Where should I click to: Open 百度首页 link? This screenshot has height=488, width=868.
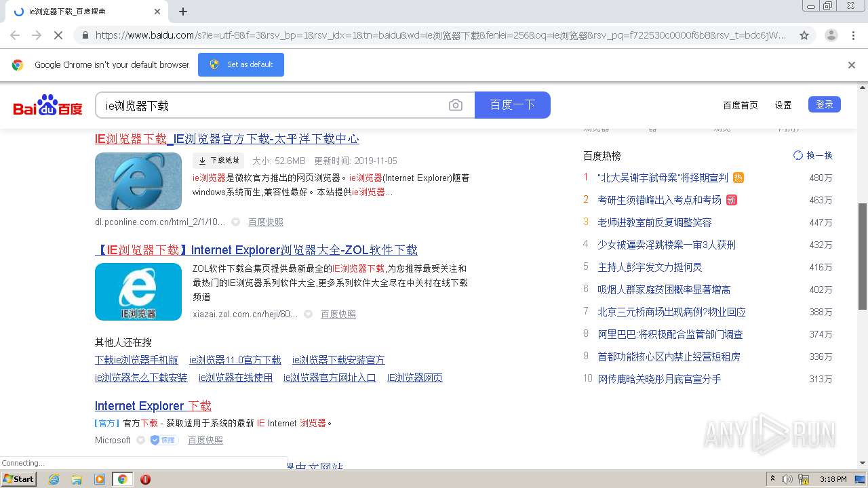point(741,105)
